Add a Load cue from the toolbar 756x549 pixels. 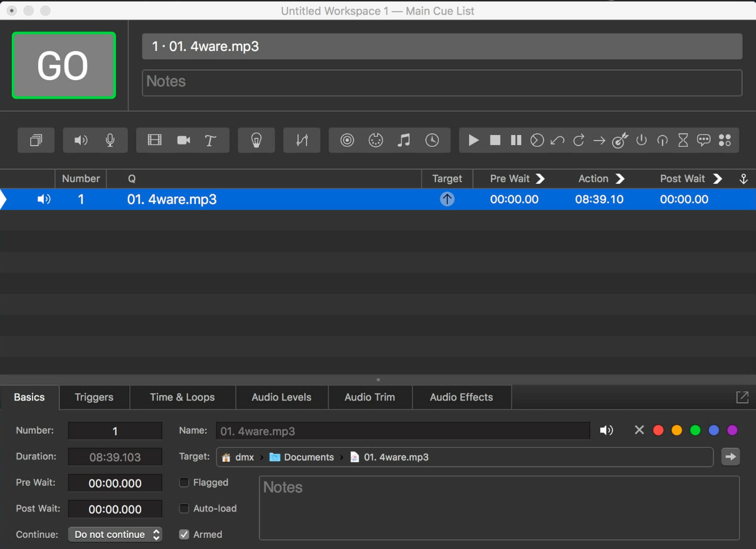pyautogui.click(x=537, y=140)
